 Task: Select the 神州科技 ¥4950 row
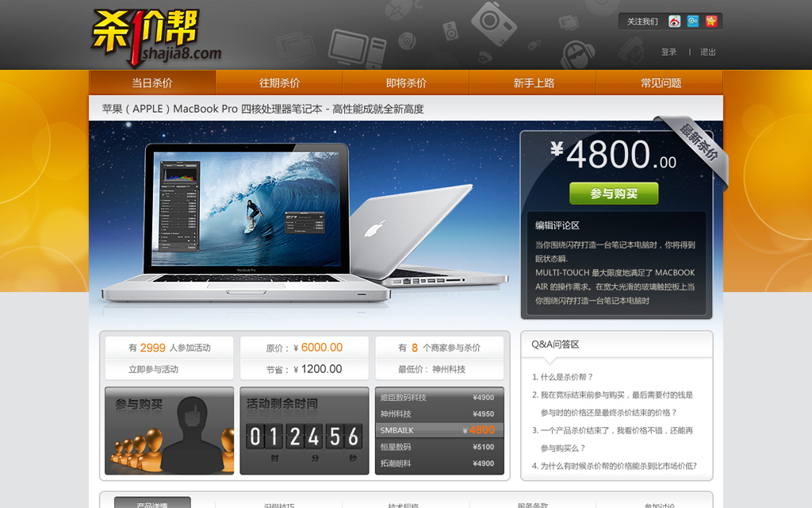[x=439, y=414]
